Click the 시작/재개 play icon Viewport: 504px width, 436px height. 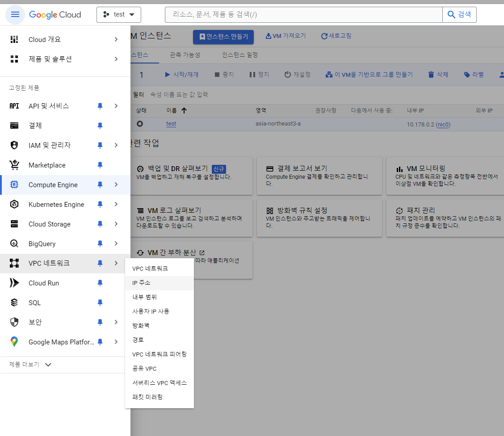[168, 75]
